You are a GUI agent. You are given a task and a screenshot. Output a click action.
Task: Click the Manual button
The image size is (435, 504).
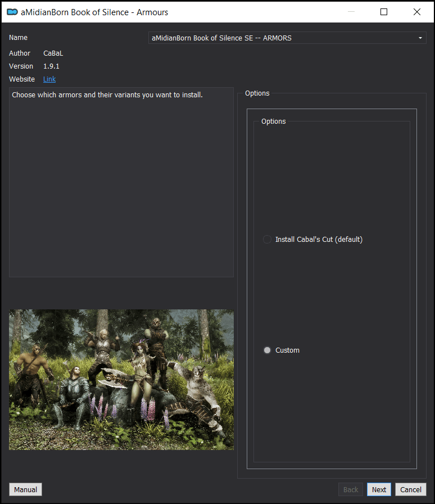25,489
